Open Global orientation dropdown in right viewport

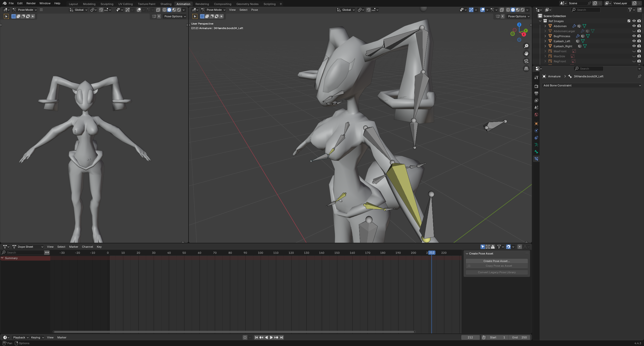pos(346,10)
